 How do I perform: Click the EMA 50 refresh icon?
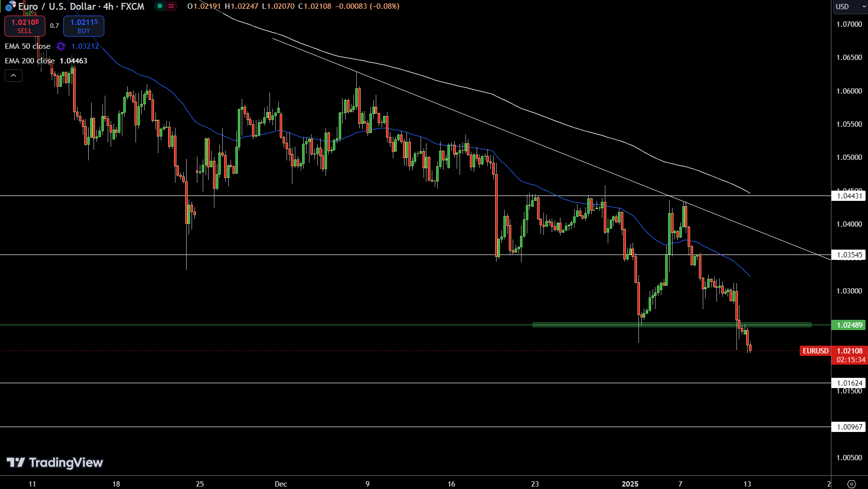click(x=61, y=46)
